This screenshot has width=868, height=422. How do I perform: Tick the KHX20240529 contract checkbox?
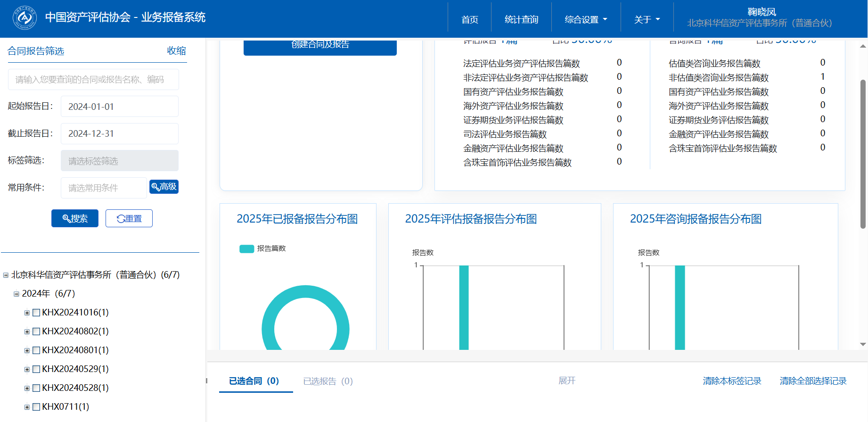tap(36, 369)
